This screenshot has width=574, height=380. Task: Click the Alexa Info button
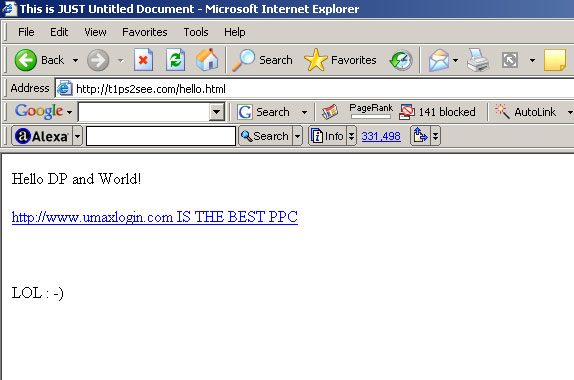point(327,136)
